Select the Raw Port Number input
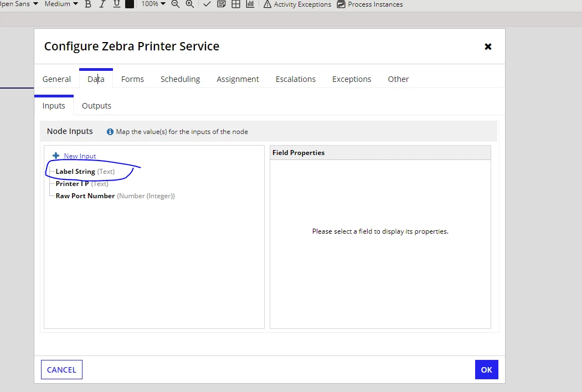582x392 pixels. coord(115,196)
